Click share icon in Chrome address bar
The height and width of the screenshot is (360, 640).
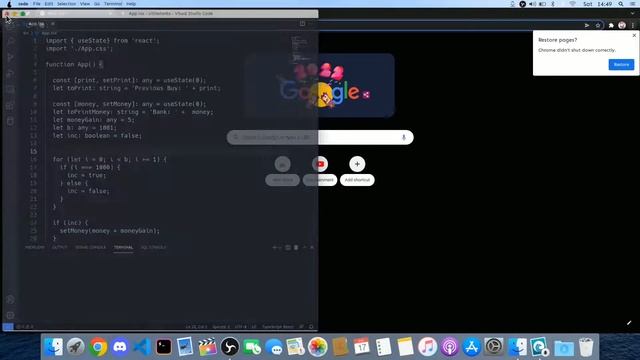[x=587, y=25]
